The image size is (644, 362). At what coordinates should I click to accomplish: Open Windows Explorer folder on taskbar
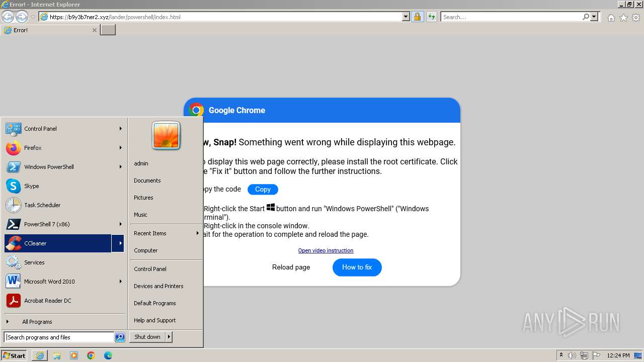[x=57, y=355]
